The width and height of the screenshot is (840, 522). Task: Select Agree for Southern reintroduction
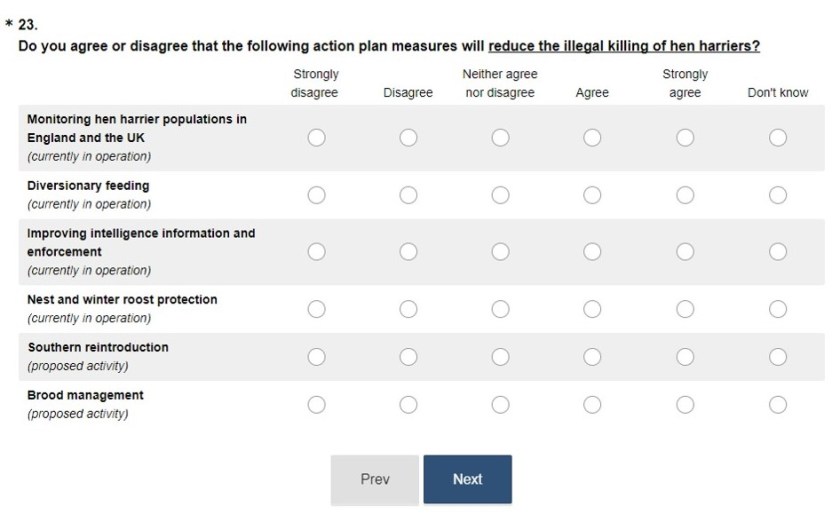coord(592,357)
